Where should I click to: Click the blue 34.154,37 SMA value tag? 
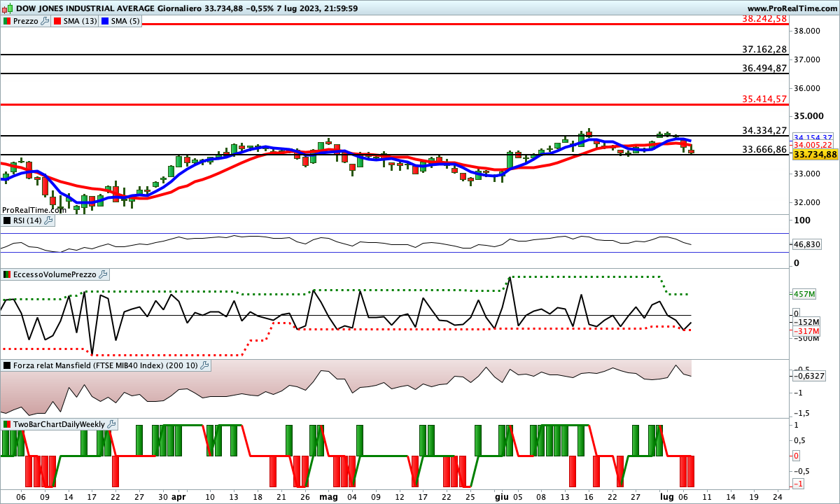point(813,137)
